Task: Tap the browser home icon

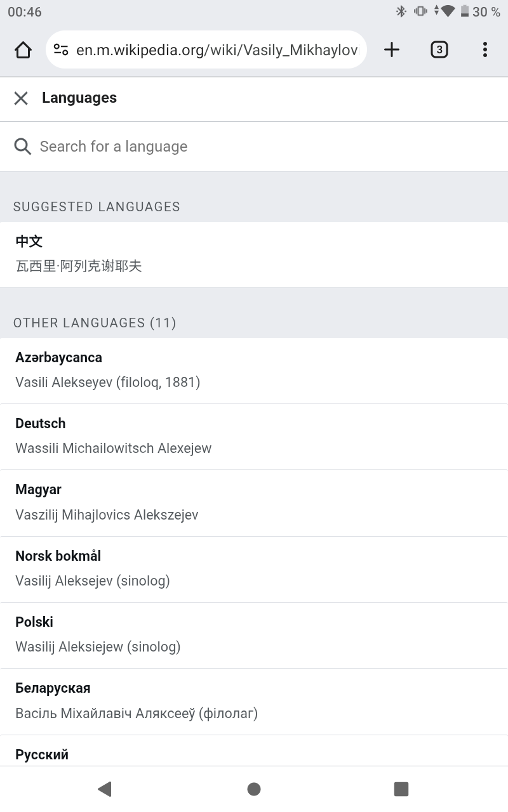Action: (x=23, y=49)
